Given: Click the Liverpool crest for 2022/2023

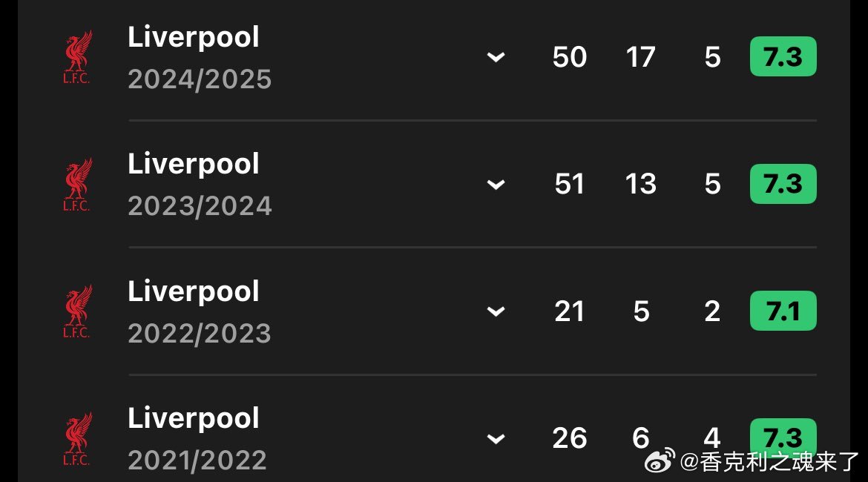Looking at the screenshot, I should point(77,311).
